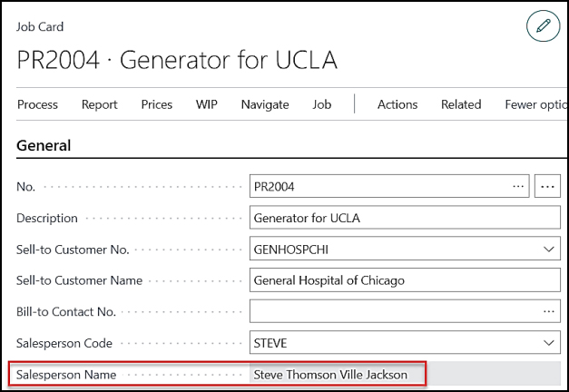Click Fewer options

click(x=536, y=104)
